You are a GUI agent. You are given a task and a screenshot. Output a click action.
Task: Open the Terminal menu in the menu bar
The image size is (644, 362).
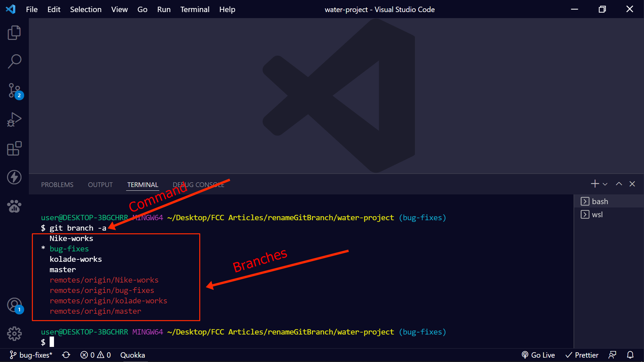[x=195, y=9]
